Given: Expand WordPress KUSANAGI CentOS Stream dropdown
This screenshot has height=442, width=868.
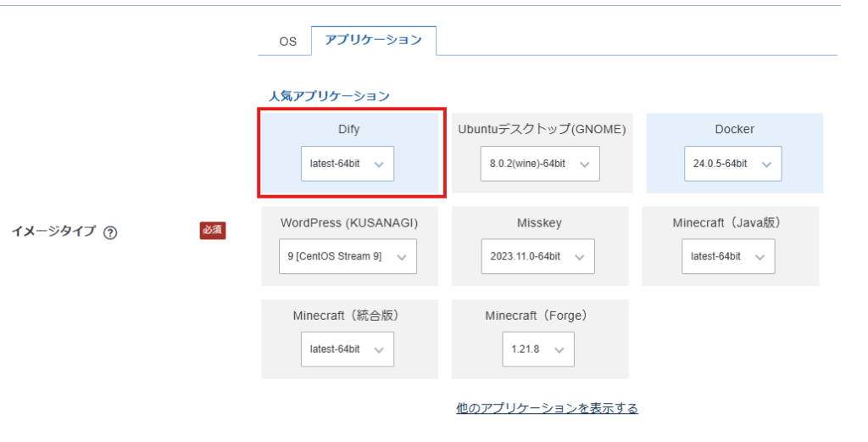Looking at the screenshot, I should pyautogui.click(x=348, y=256).
